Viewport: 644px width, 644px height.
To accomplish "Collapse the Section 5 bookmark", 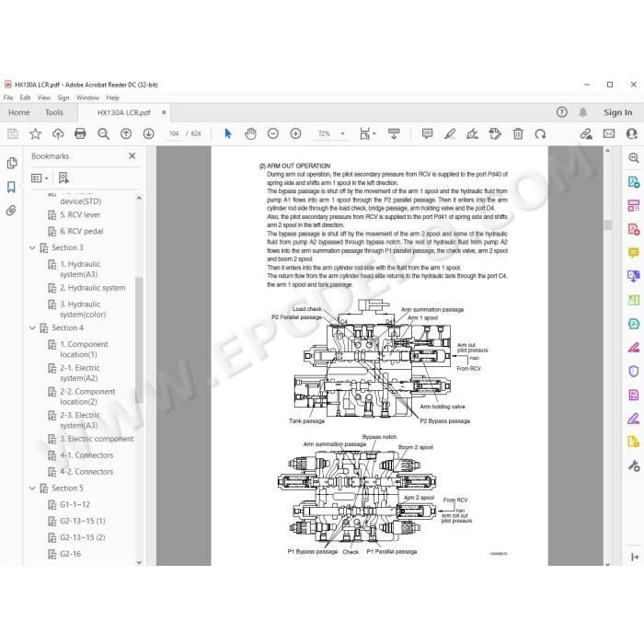I will pos(32,488).
